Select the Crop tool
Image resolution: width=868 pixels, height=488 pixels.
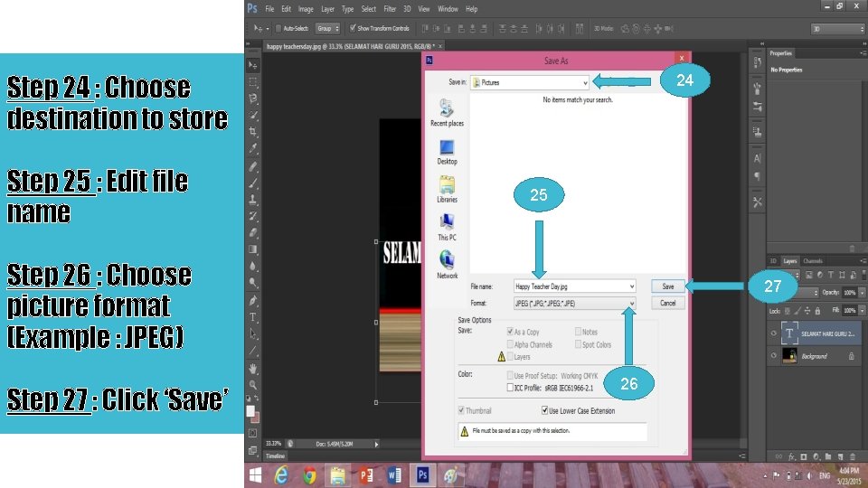tap(253, 132)
